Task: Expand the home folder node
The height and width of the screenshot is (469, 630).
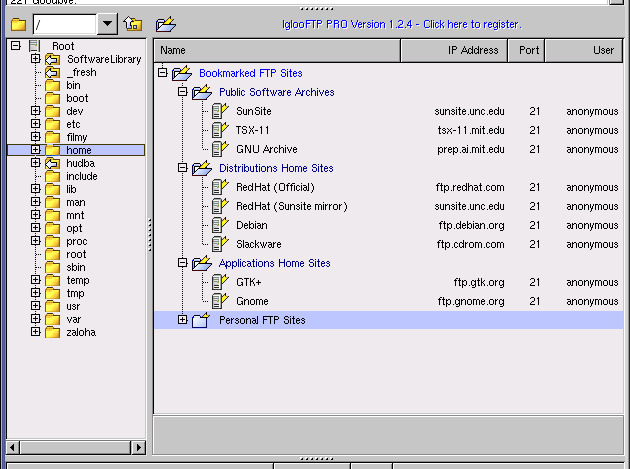Action: [35, 150]
